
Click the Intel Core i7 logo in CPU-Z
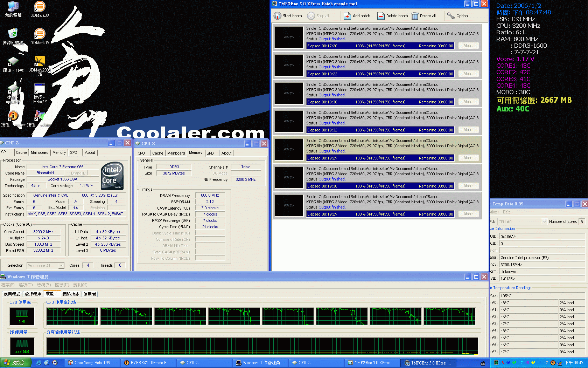click(x=112, y=176)
